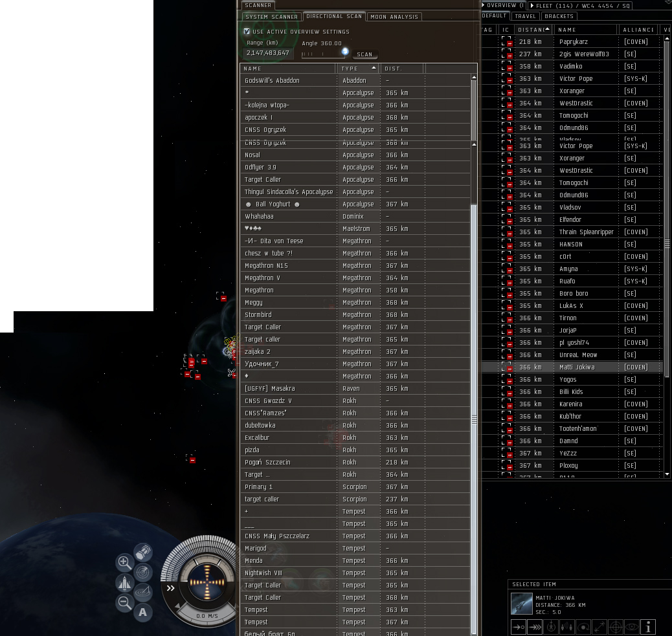Click the ship/drone rocket icon near HUD
Screen dimensions: 672x636
coord(125,582)
